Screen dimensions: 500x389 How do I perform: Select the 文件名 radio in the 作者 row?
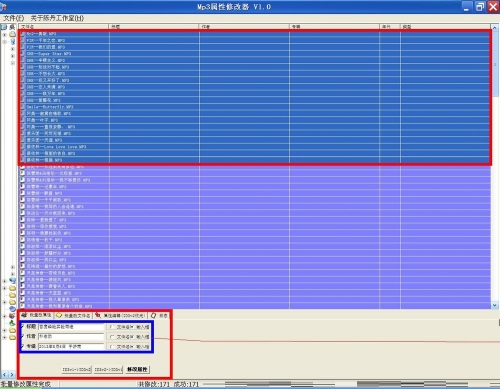pos(112,337)
